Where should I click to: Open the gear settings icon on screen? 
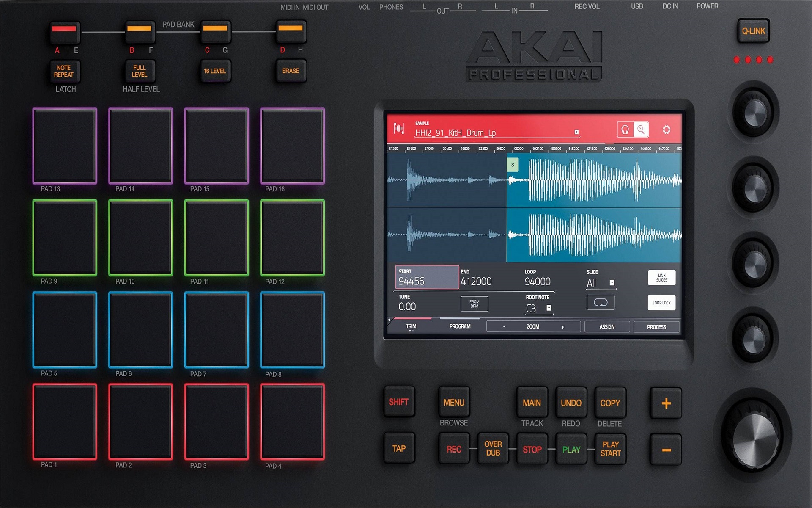point(667,130)
